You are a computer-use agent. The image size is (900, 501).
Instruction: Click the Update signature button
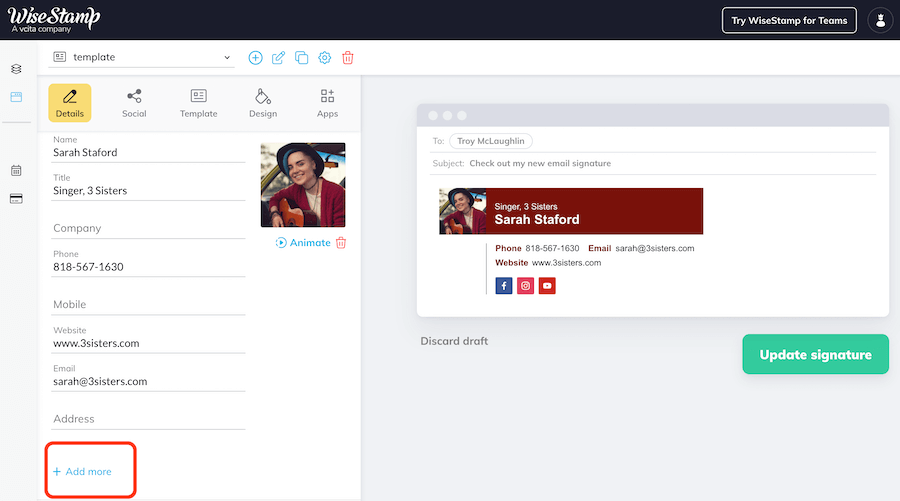click(815, 354)
